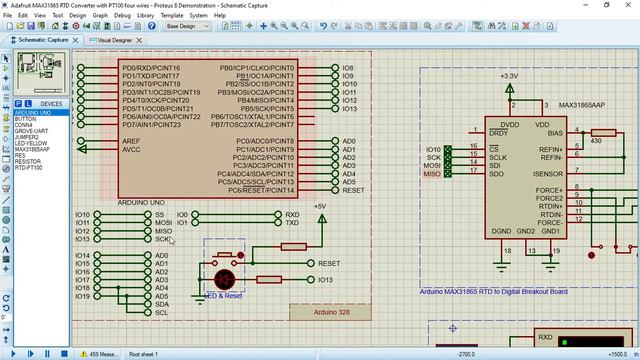Open the Debug menu

click(x=122, y=16)
